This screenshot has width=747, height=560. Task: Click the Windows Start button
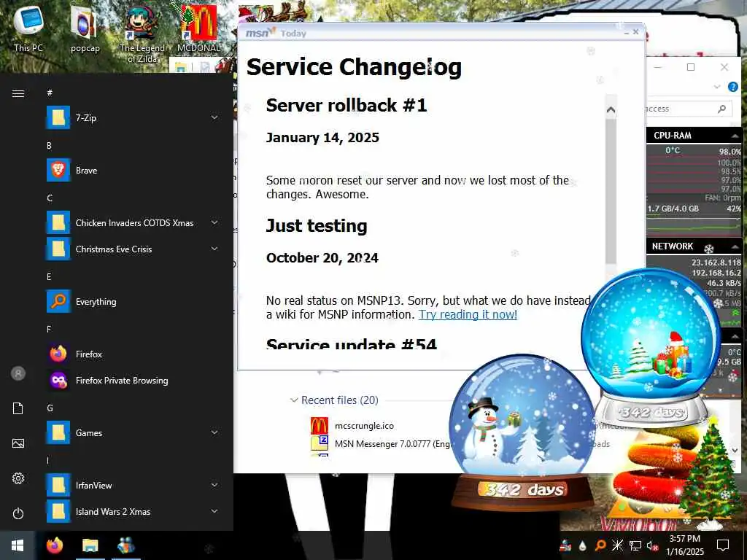18,545
